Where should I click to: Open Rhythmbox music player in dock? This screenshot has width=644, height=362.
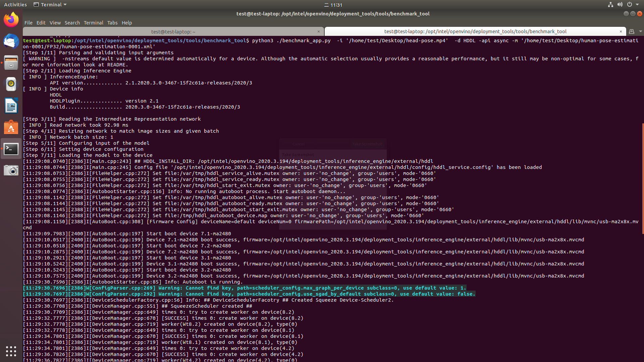click(11, 84)
